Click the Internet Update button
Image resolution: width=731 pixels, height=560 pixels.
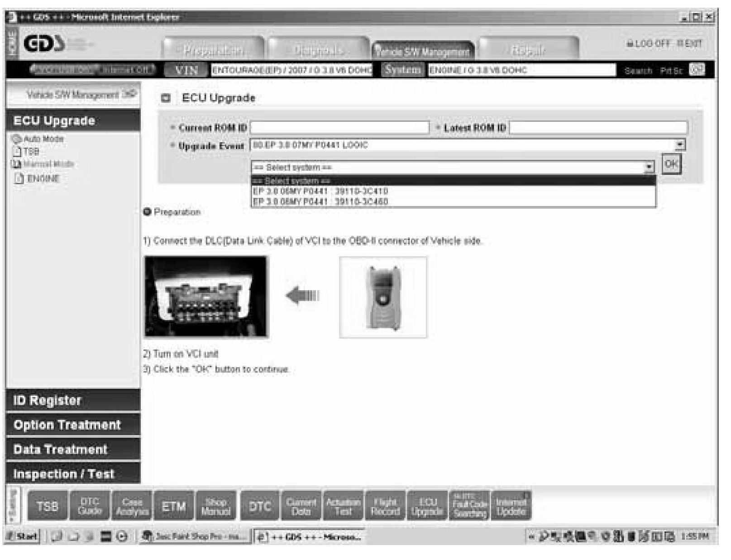coord(511,506)
